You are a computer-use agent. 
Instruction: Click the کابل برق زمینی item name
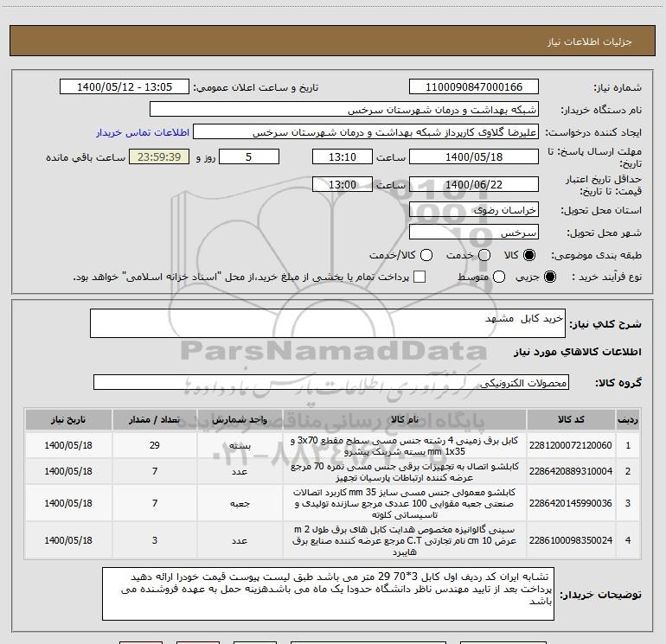405,446
